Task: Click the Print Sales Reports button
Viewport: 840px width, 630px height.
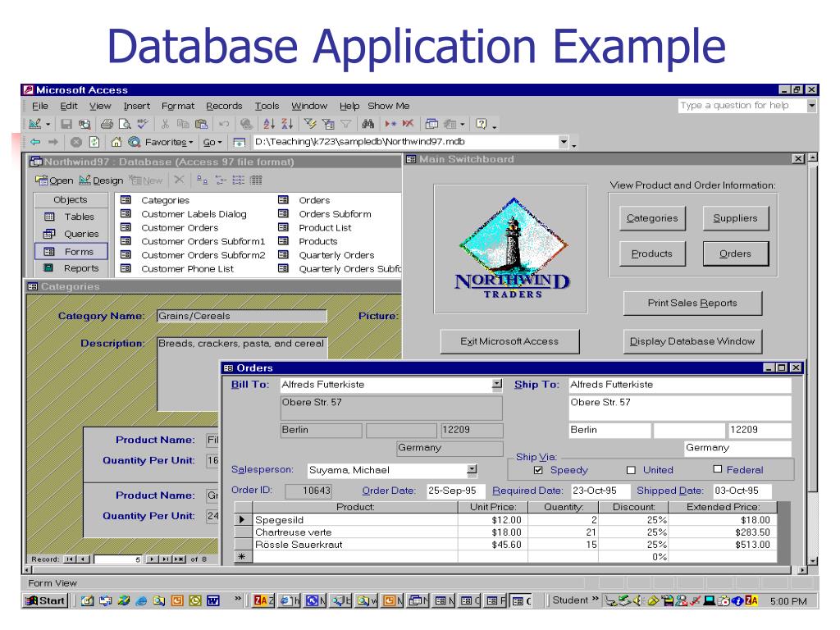Action: coord(692,303)
